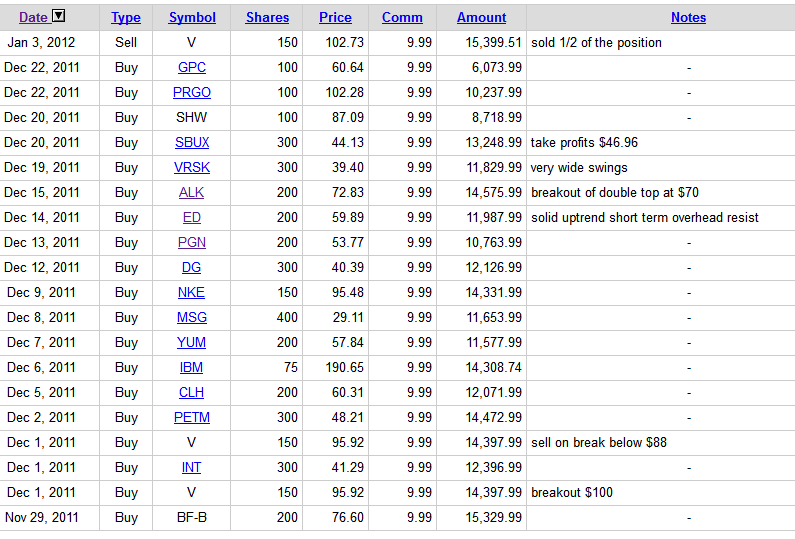Sort table by Comm column header
The width and height of the screenshot is (795, 539).
coord(402,18)
